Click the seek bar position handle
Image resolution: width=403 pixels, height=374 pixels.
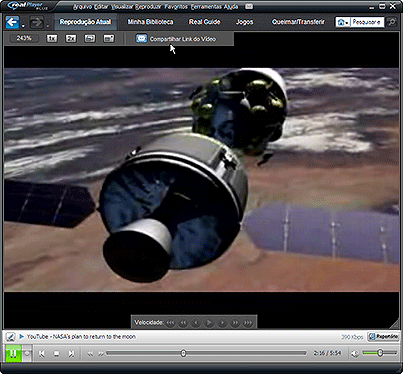coord(183,353)
